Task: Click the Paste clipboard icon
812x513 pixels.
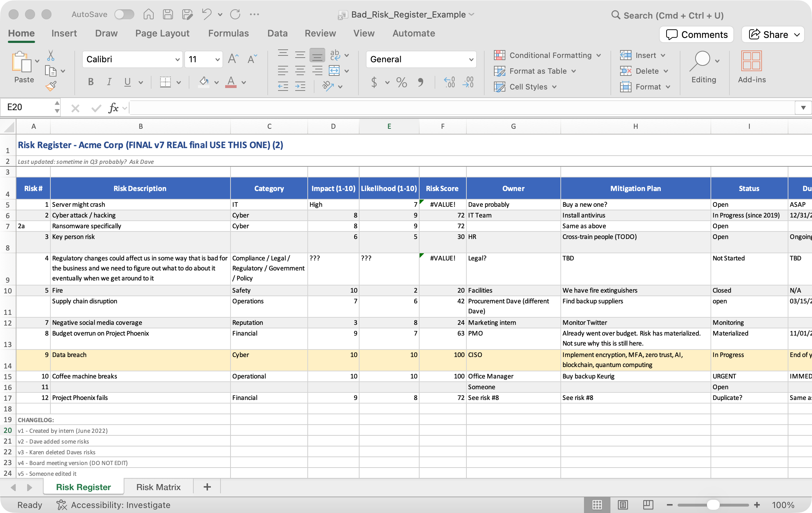Action: click(x=21, y=62)
